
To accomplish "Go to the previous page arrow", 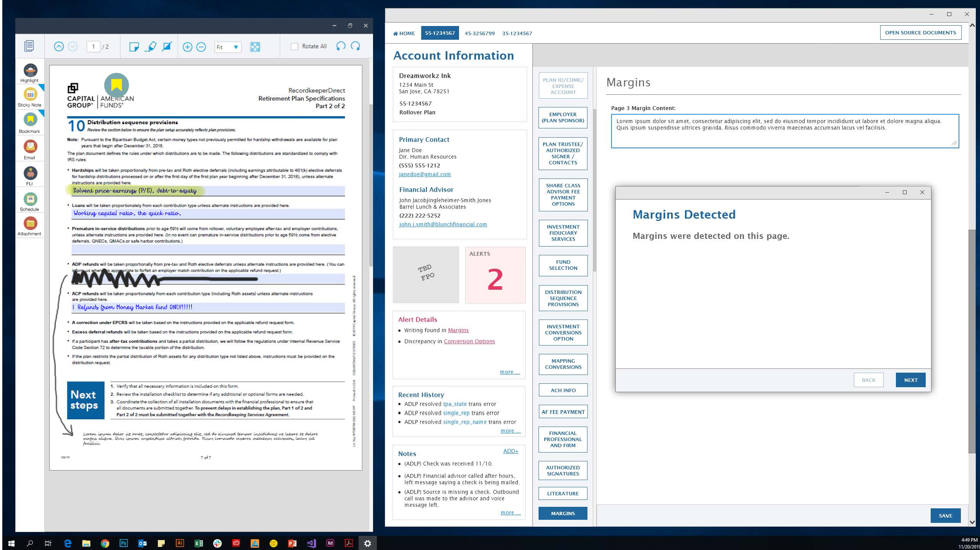I will [x=58, y=47].
